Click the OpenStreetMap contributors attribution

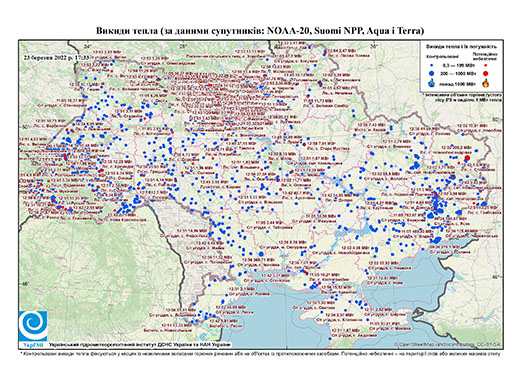[447, 345]
